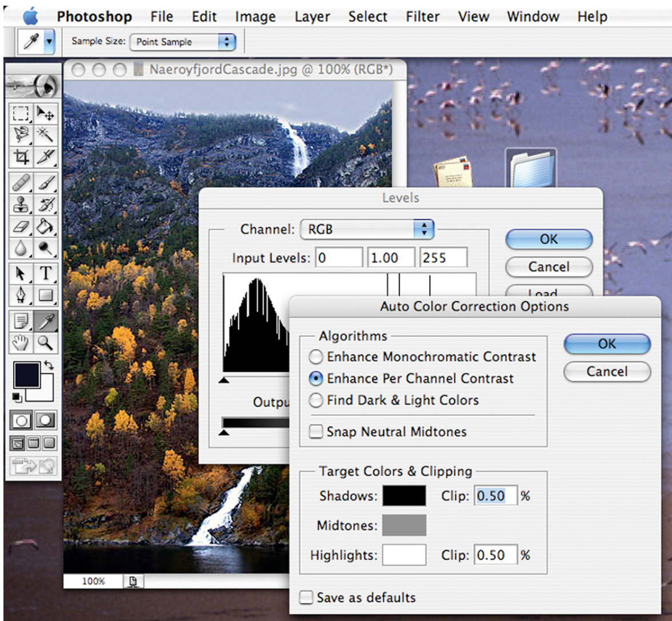
Task: Select the Dodge tool
Action: (x=45, y=248)
